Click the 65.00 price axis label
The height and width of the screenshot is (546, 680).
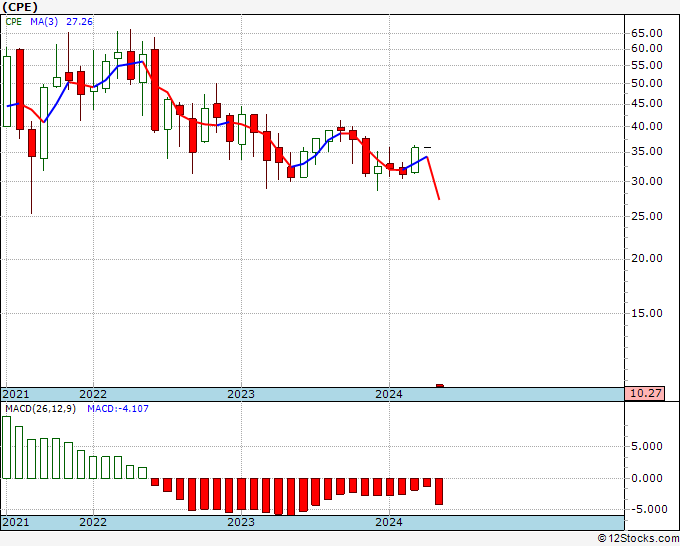pyautogui.click(x=647, y=33)
